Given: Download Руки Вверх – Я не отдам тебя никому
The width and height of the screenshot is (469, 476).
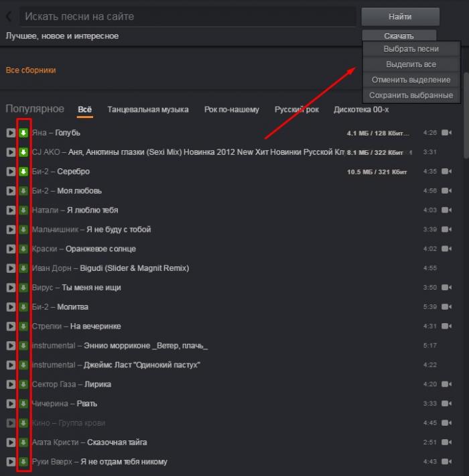Looking at the screenshot, I should coord(23,462).
